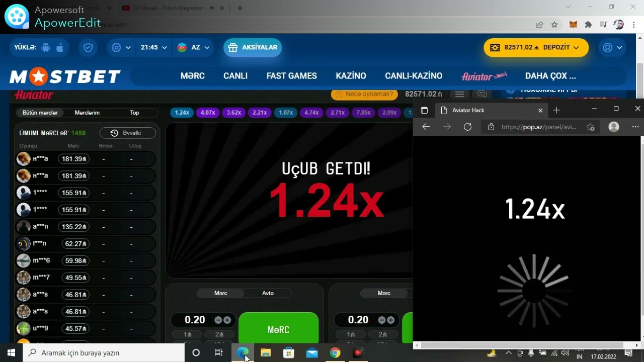The height and width of the screenshot is (362, 644).
Task: Select the Mərclərim tab
Action: point(87,113)
